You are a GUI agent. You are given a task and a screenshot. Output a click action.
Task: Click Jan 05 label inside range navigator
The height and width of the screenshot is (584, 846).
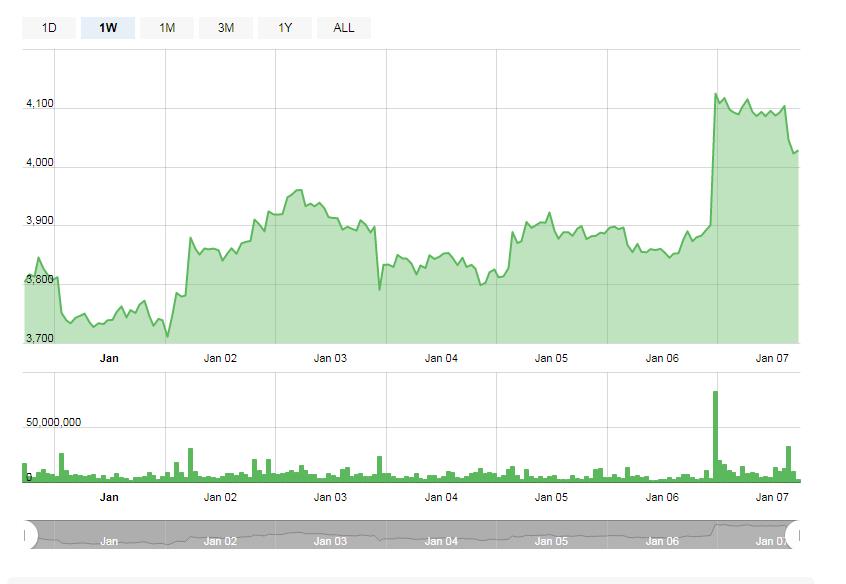coord(551,541)
